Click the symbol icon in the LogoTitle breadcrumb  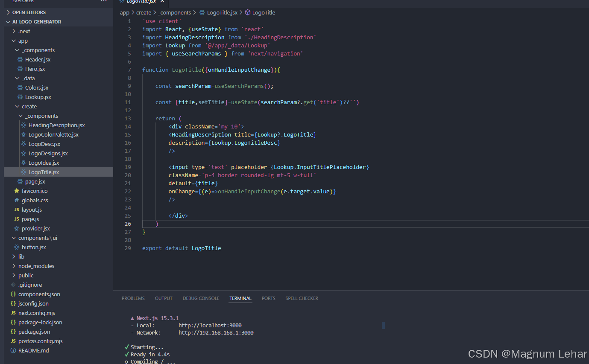click(x=247, y=12)
